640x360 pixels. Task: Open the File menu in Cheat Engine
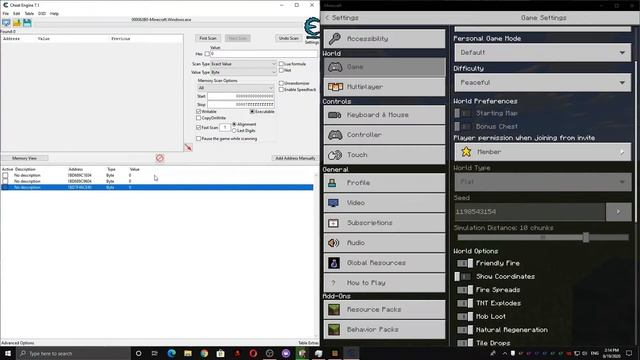tap(6, 13)
